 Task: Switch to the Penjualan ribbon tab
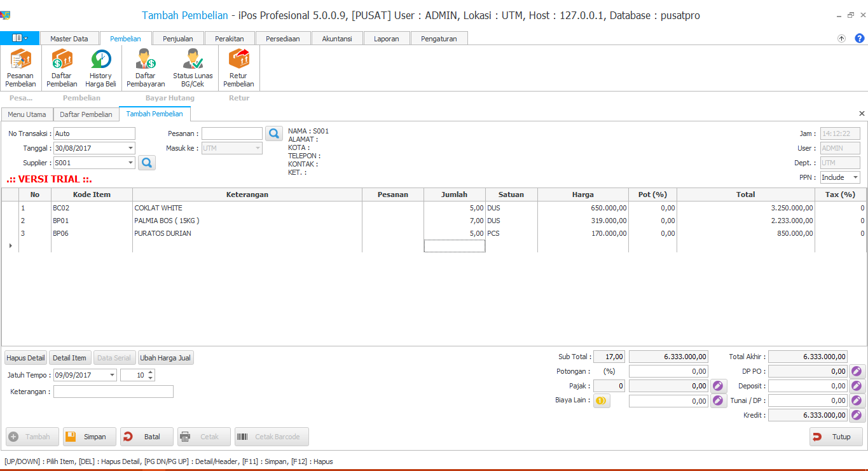coord(177,39)
